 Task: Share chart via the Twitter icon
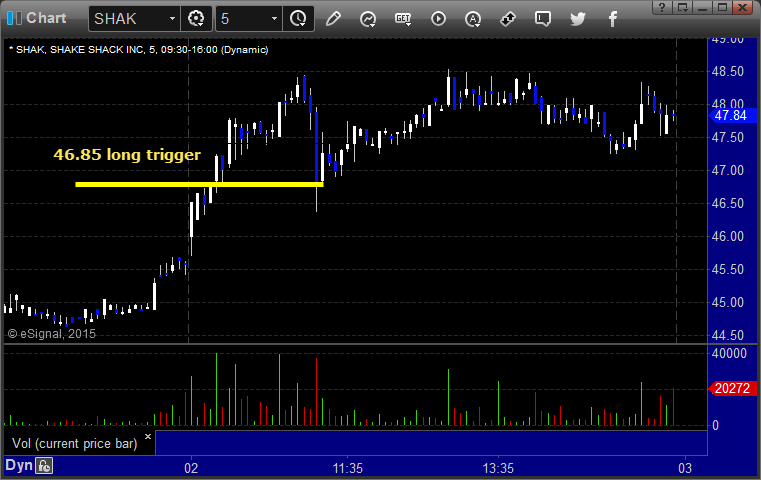(x=578, y=19)
